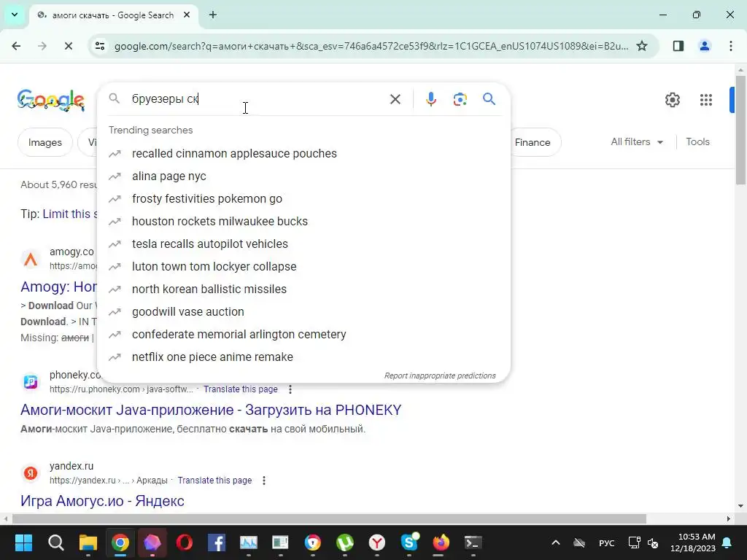This screenshot has height=560, width=747.
Task: Filter results by Images
Action: pyautogui.click(x=44, y=142)
